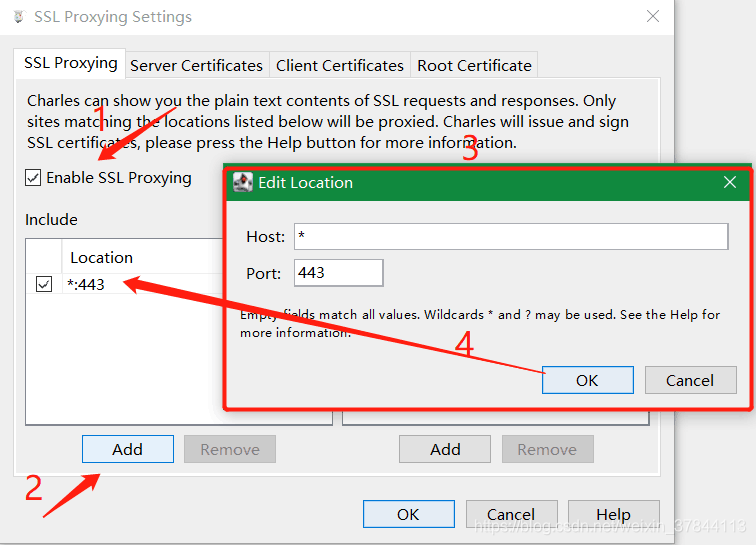This screenshot has width=756, height=545.
Task: Close the Edit Location dialog
Action: 730,182
